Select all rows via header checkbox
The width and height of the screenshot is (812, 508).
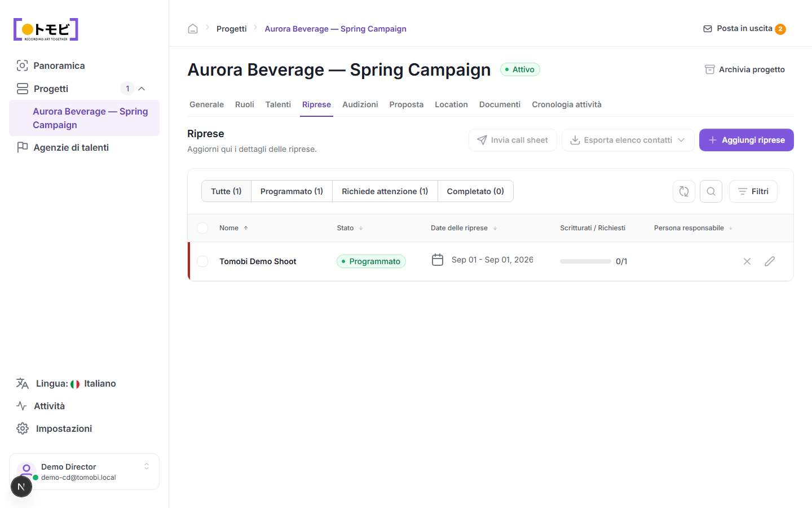point(202,228)
